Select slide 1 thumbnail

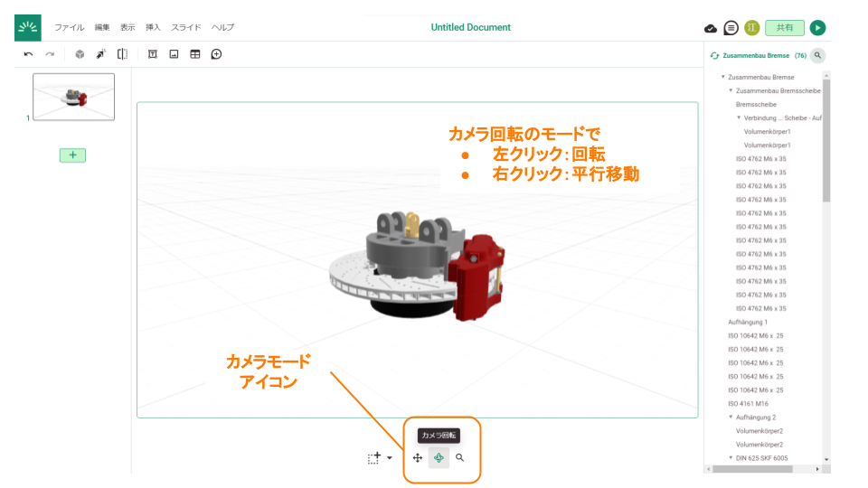73,97
